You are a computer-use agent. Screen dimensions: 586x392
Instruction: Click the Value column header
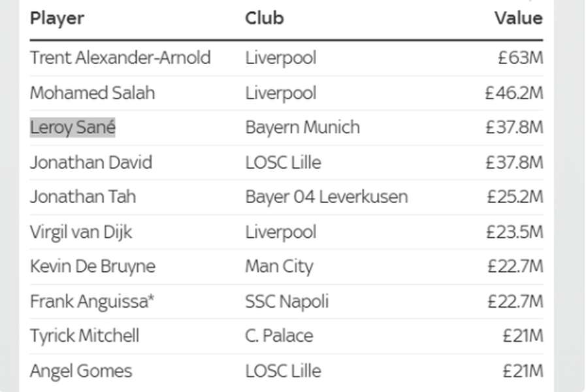pyautogui.click(x=519, y=18)
